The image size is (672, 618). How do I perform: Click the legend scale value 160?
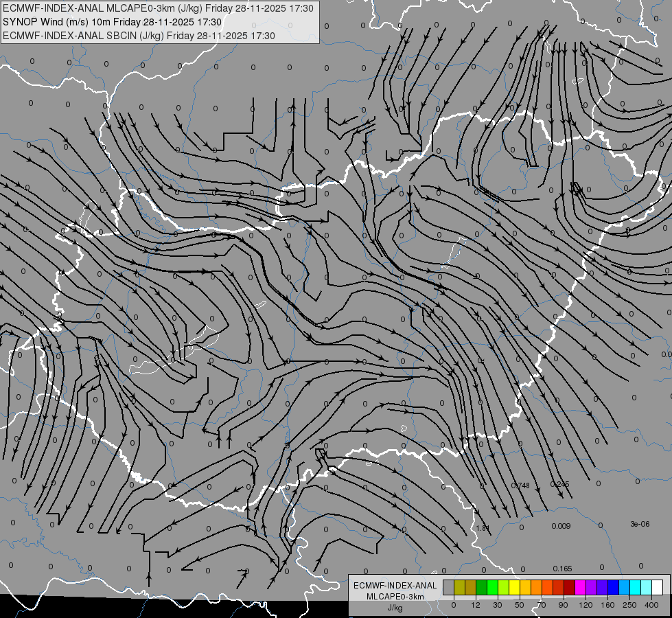[x=607, y=605]
